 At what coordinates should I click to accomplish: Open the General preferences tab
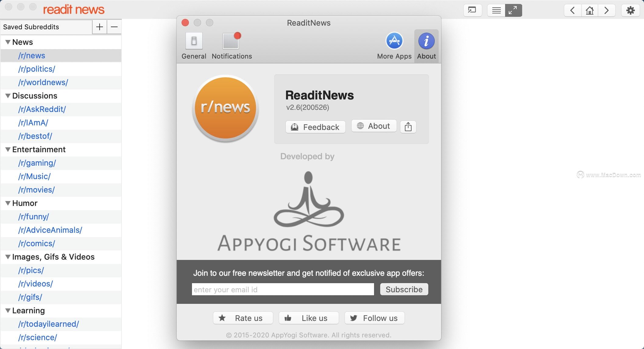coord(194,46)
